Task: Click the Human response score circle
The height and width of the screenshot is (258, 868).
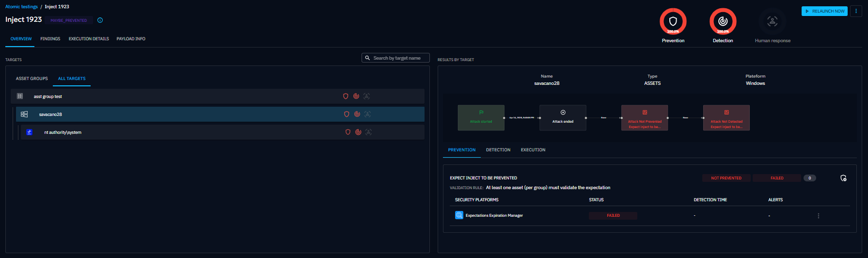Action: [773, 21]
